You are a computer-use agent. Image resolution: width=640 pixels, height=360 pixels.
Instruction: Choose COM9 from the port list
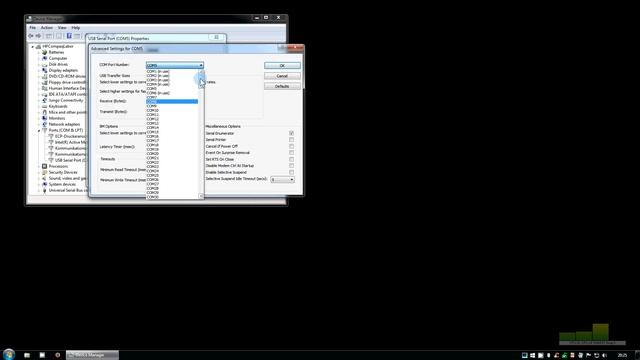pos(172,106)
